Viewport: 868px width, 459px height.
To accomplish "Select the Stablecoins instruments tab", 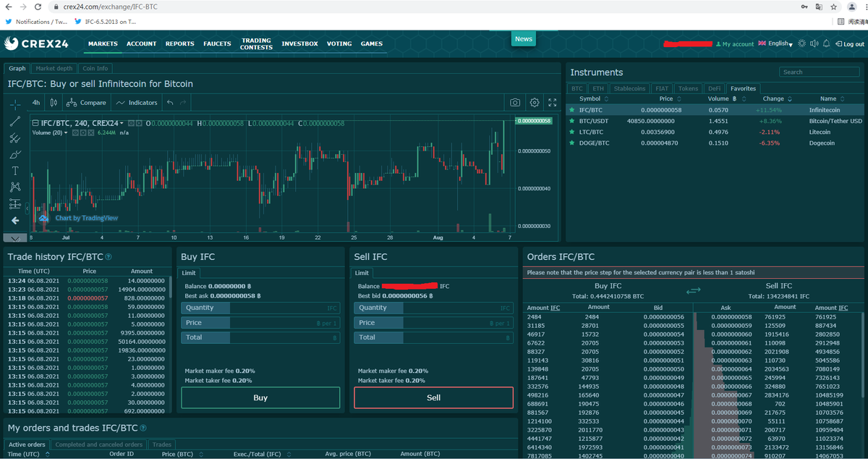I will pyautogui.click(x=629, y=88).
